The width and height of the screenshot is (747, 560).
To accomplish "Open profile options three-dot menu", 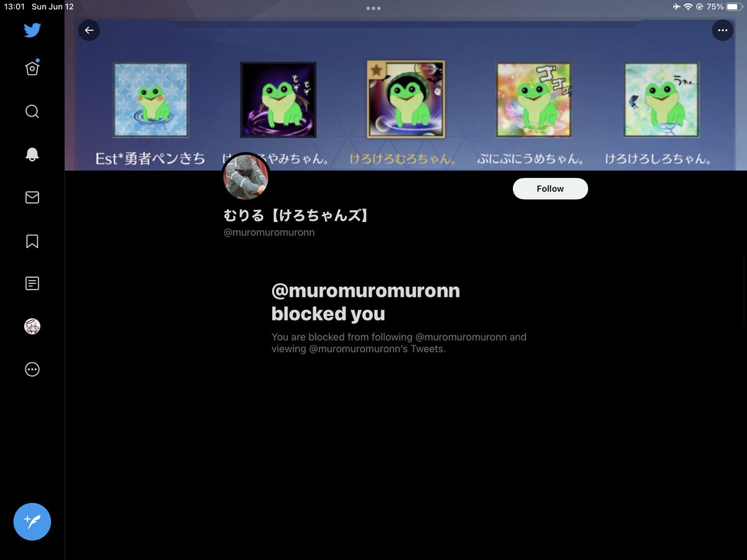I will [722, 30].
